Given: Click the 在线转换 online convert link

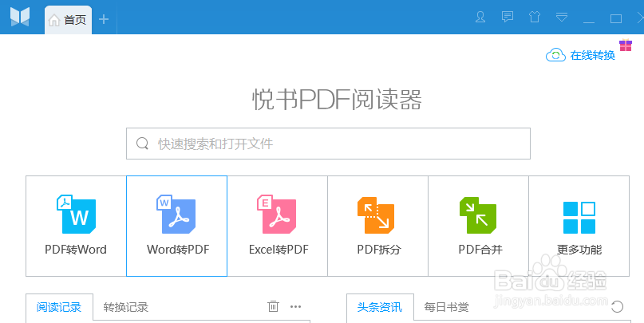Looking at the screenshot, I should 593,55.
